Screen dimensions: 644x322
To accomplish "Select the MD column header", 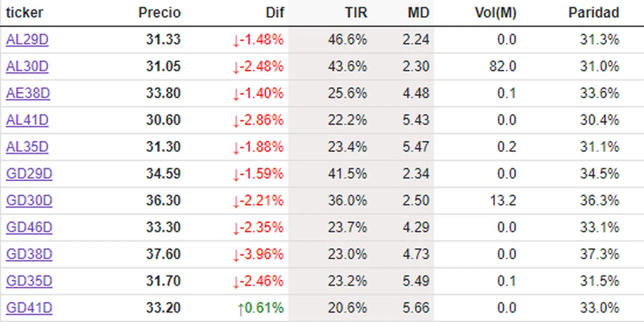I will pos(419,13).
